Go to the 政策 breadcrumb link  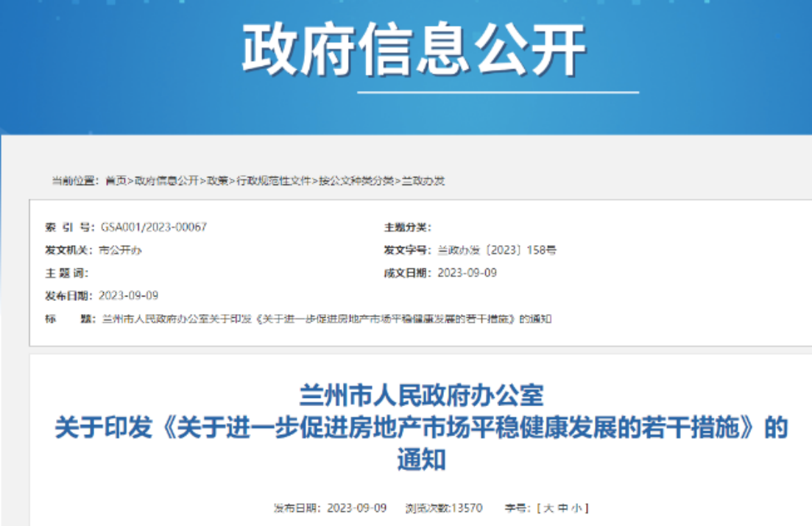click(x=216, y=181)
